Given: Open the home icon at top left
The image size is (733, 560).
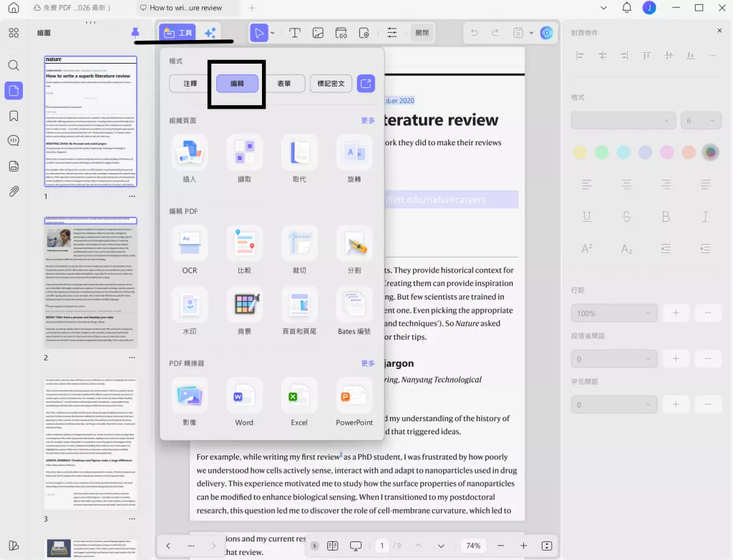Looking at the screenshot, I should (x=14, y=7).
